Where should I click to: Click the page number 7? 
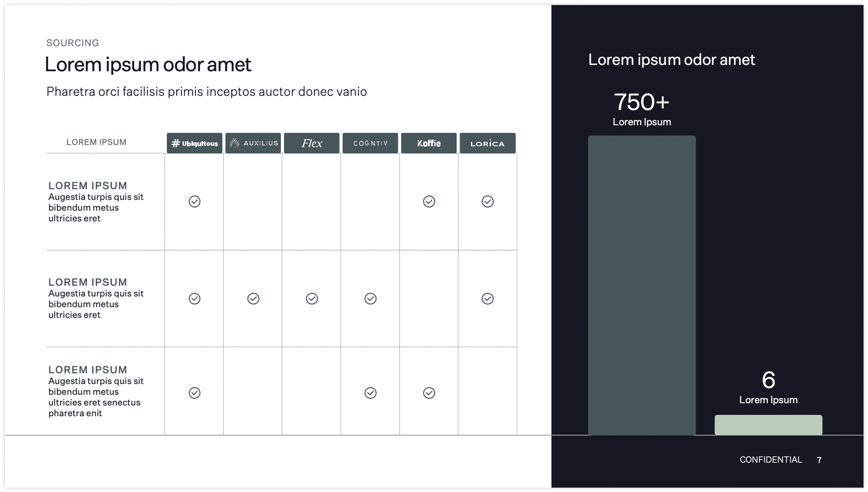tap(819, 460)
